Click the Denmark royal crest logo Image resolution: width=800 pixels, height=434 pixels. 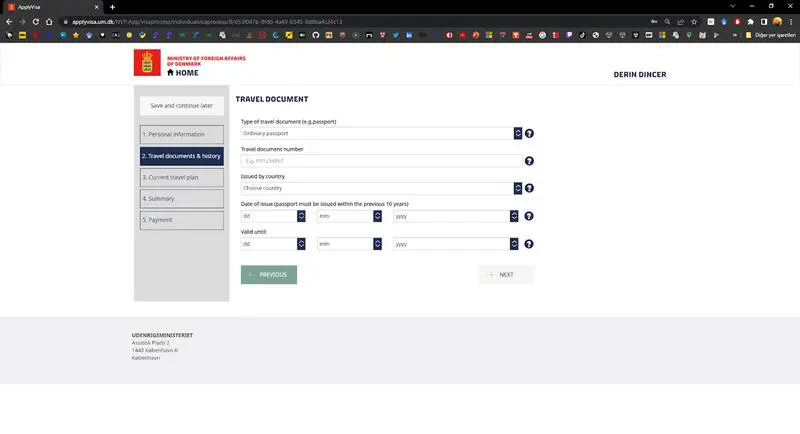click(147, 62)
